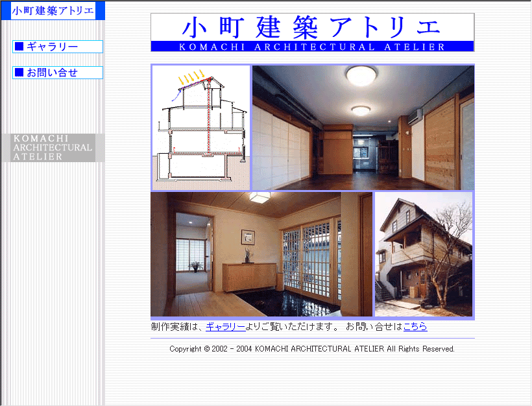Click the gray KOMACHI ARCHITECTURAL ATELIER sidebar banner
This screenshot has height=406, width=532.
click(53, 148)
